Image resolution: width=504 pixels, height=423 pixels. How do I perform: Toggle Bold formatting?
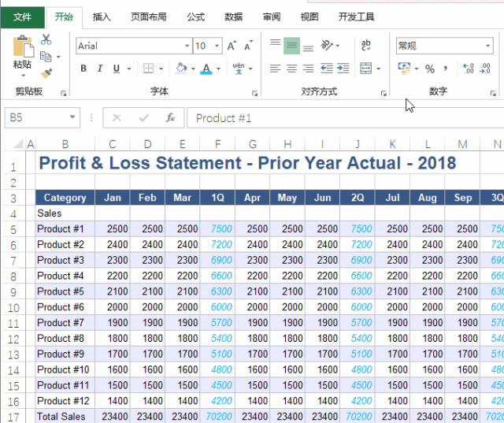83,69
